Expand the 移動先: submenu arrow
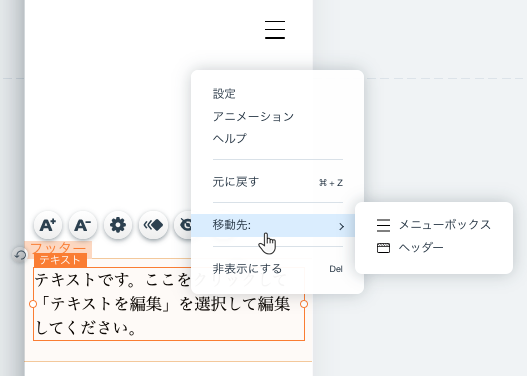Screen dimensions: 527x376 click(341, 226)
